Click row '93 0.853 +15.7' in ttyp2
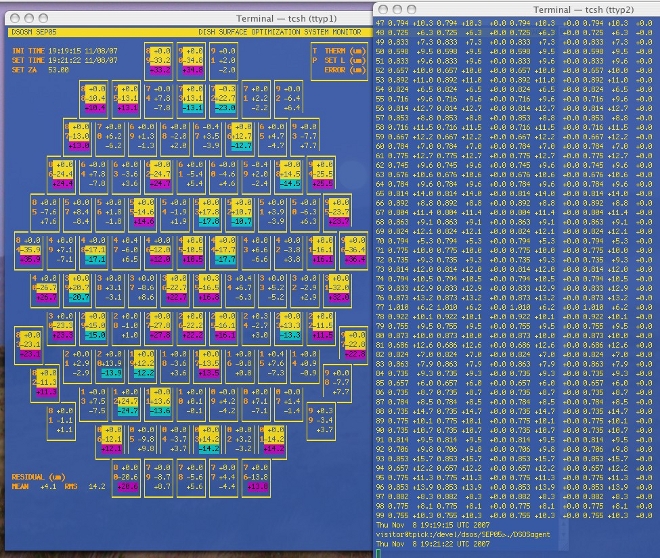660x558 pixels. tap(514, 459)
